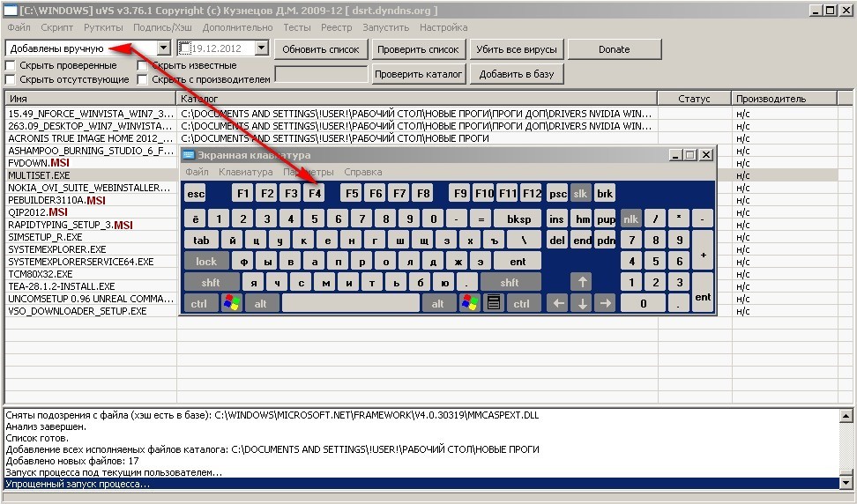This screenshot has height=504, width=857.
Task: Click the context menu key on keyboard
Action: pos(494,303)
